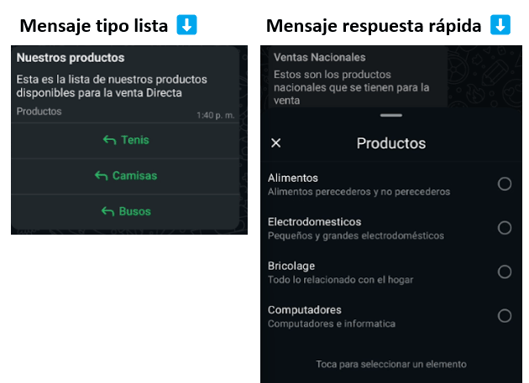
Task: Click the reply arrow icon next to Tenis
Action: coord(110,140)
